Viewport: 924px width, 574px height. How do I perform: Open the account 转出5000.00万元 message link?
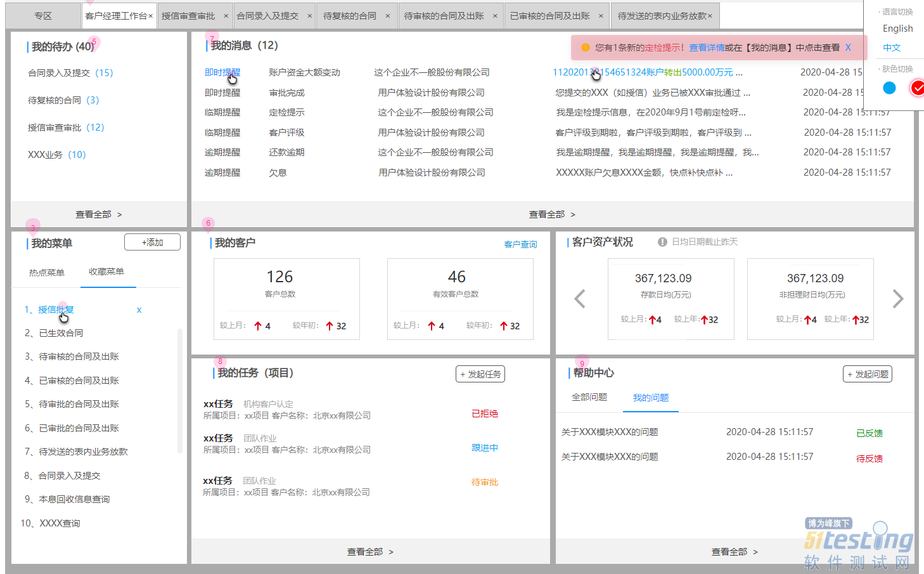point(647,72)
